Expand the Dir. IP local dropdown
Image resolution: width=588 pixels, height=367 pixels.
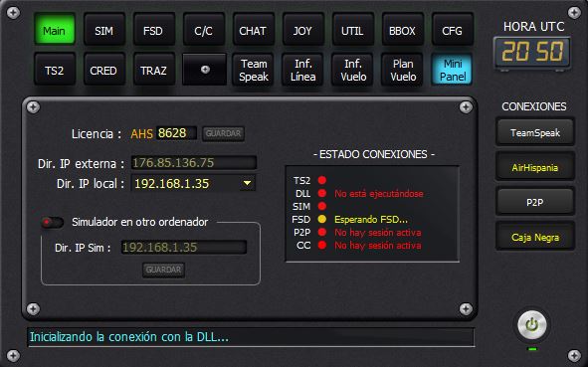click(247, 183)
